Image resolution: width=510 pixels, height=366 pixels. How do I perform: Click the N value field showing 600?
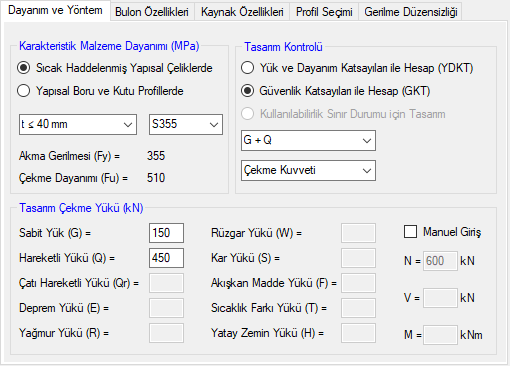(x=440, y=261)
